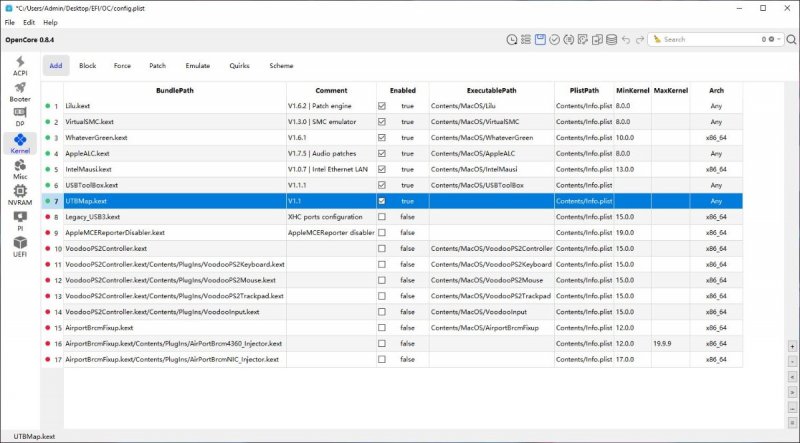Go to the NVRAM sidebar section
This screenshot has height=443, width=800.
click(x=20, y=194)
